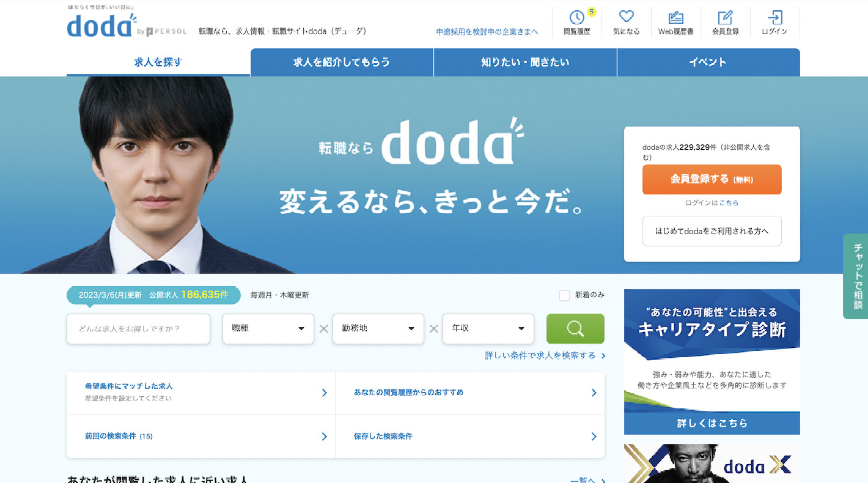The width and height of the screenshot is (868, 483).
Task: Open 保存した検索条件 link
Action: (x=383, y=437)
